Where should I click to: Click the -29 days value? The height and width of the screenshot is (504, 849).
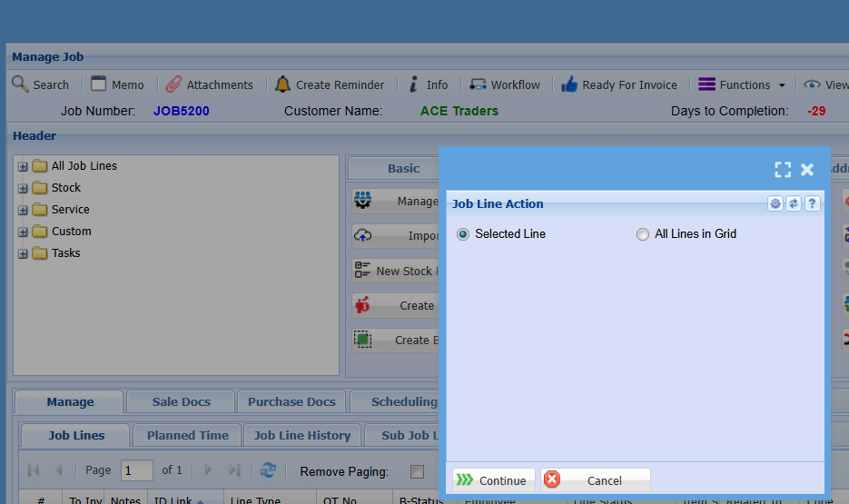coord(816,111)
